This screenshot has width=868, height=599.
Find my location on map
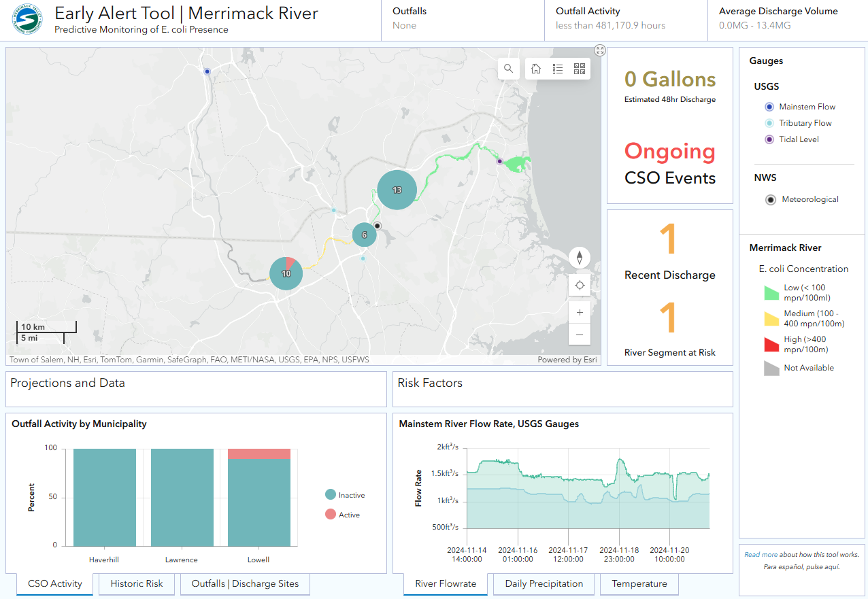click(x=580, y=285)
